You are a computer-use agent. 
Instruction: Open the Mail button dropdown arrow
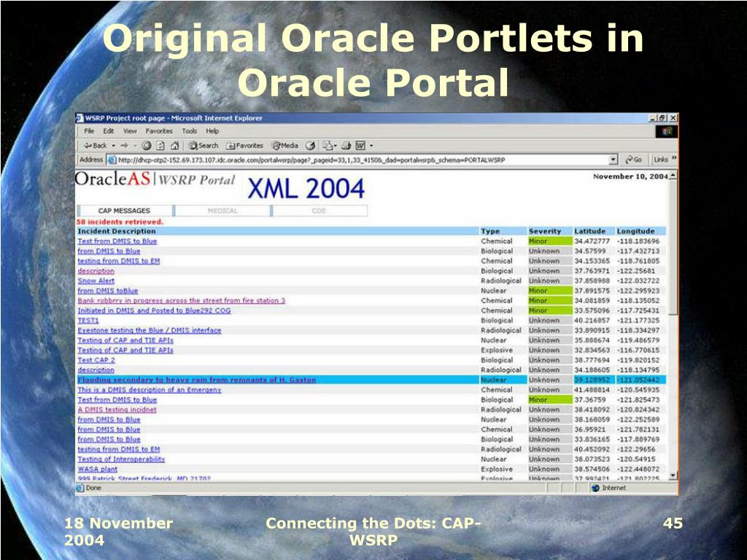pyautogui.click(x=336, y=146)
